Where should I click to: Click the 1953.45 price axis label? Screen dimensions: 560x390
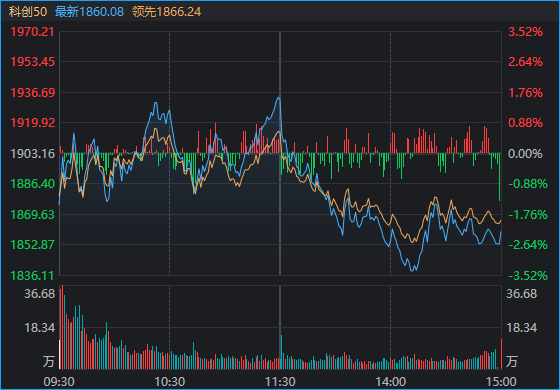point(32,62)
